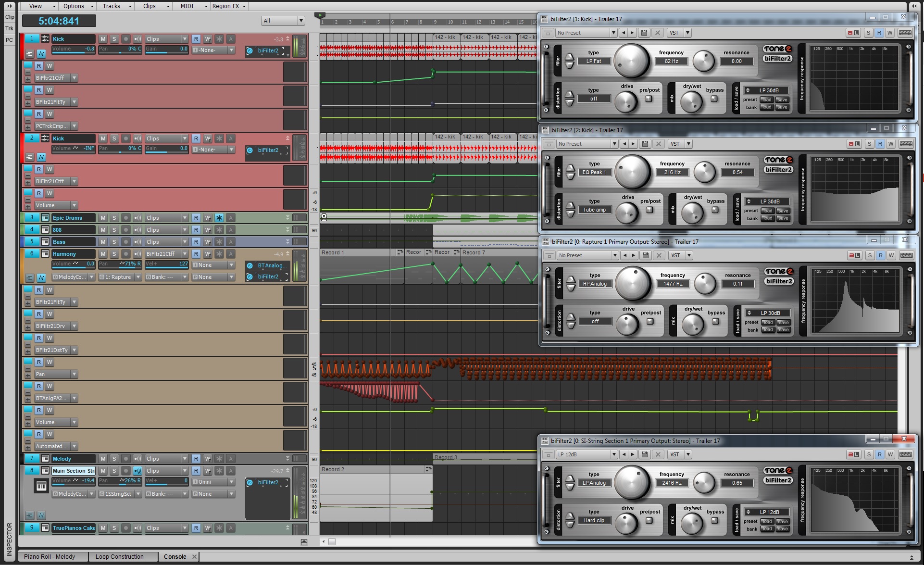Click the track view expand icon below lanes
The image size is (924, 565).
pos(304,542)
